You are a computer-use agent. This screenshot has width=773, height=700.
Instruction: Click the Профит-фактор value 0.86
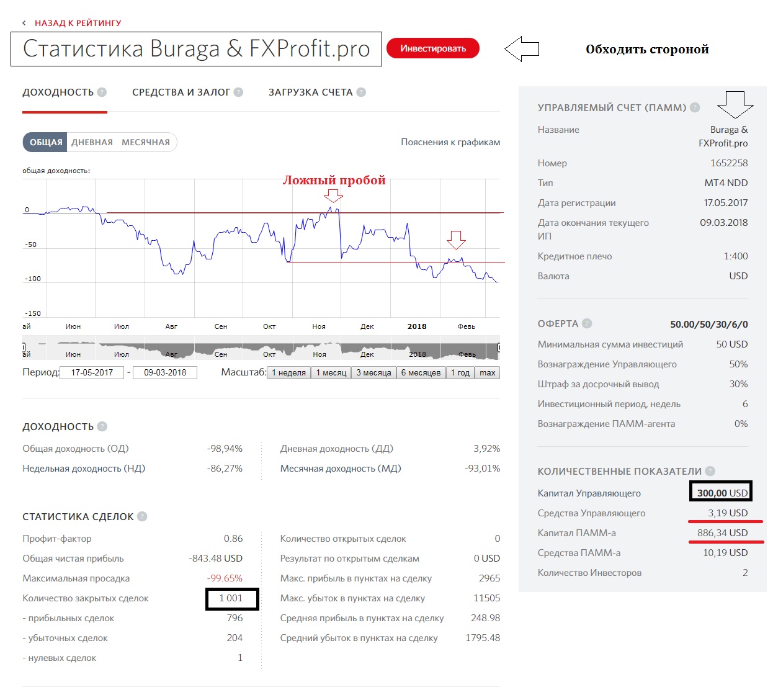point(233,539)
